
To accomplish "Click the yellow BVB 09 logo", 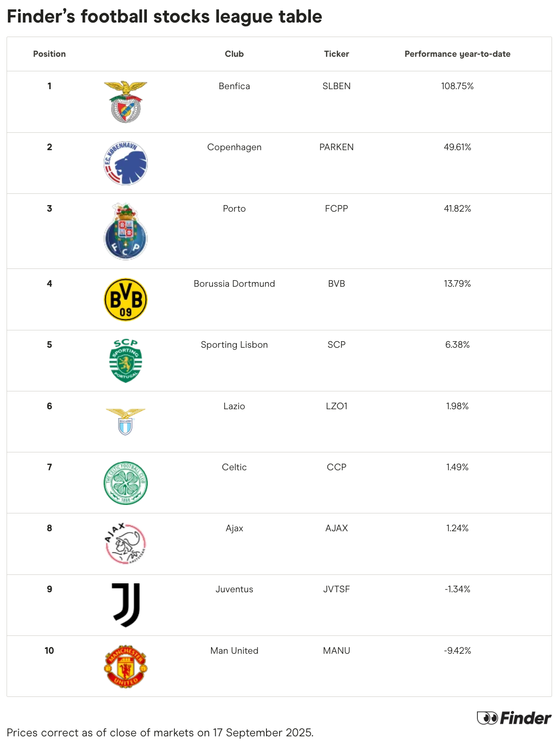I will [126, 299].
